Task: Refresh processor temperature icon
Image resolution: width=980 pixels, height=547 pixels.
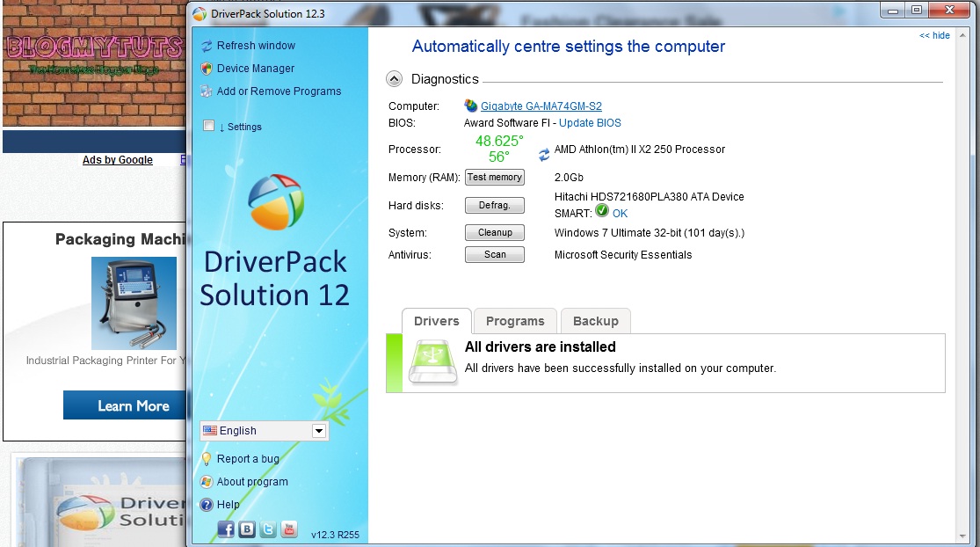Action: pyautogui.click(x=544, y=154)
